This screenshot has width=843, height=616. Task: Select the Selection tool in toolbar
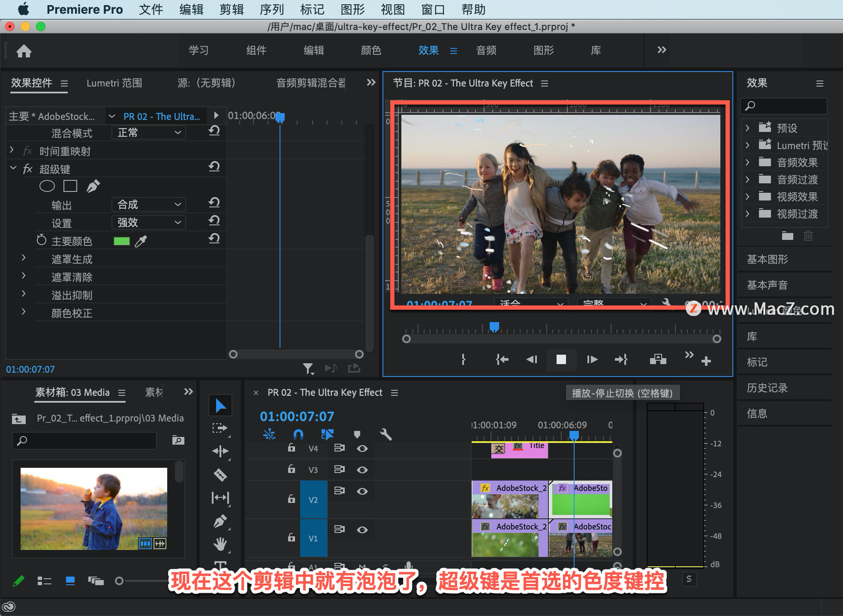[220, 405]
